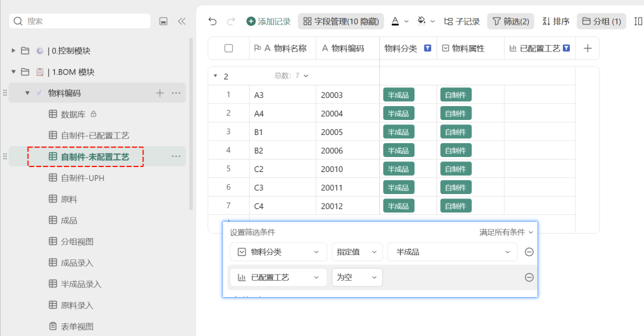This screenshot has height=336, width=644.
Task: Open the fill color dropdown arrow
Action: (x=433, y=21)
